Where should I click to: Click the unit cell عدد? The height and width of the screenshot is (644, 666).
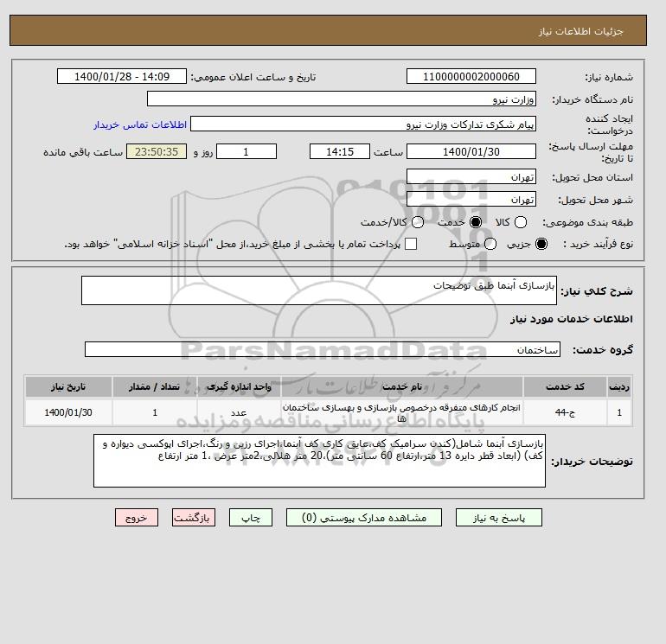tap(239, 412)
